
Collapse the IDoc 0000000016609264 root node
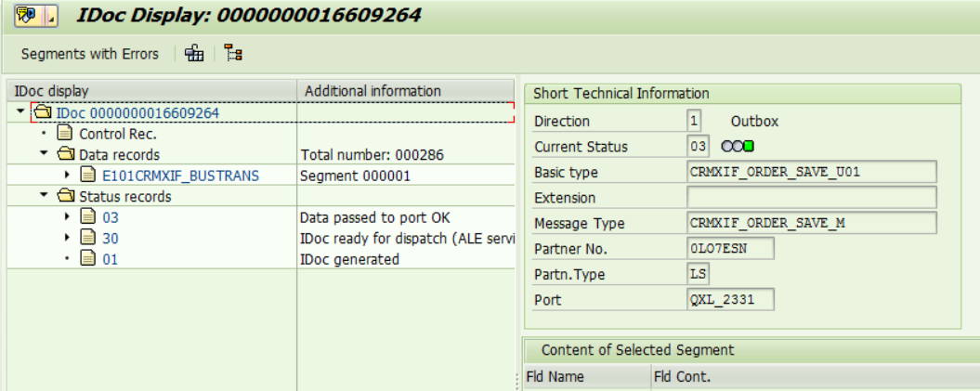coord(20,111)
